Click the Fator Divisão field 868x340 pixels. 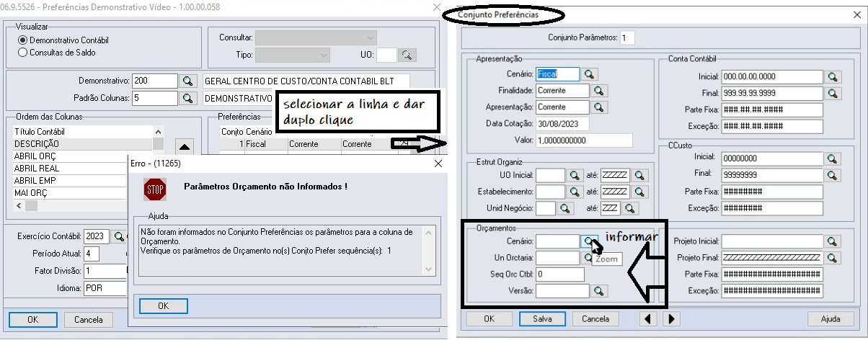pos(105,271)
